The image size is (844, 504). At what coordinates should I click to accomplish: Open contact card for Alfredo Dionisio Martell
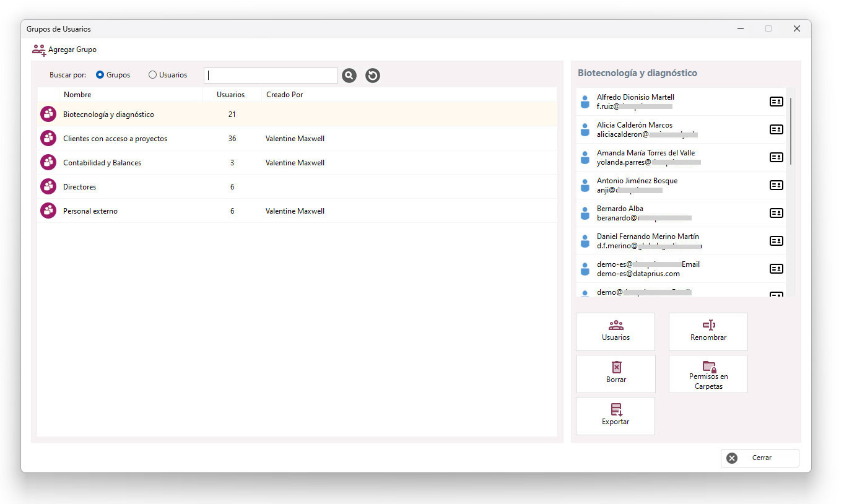[x=776, y=102]
